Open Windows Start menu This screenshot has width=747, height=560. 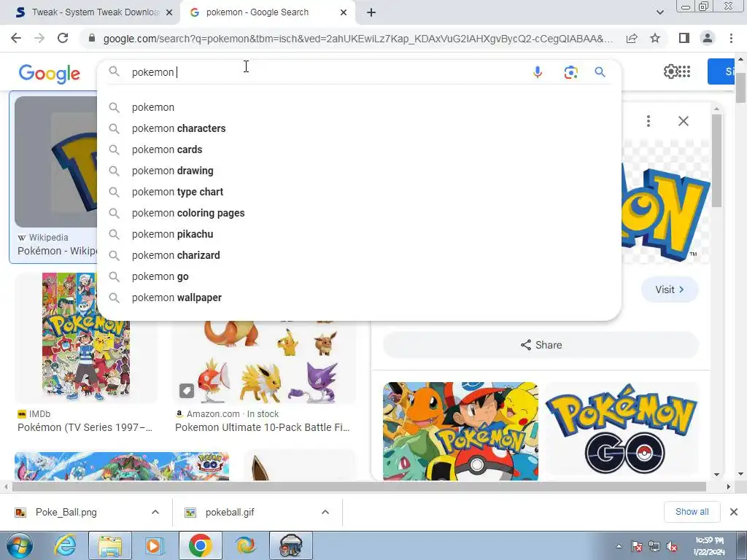[20, 545]
